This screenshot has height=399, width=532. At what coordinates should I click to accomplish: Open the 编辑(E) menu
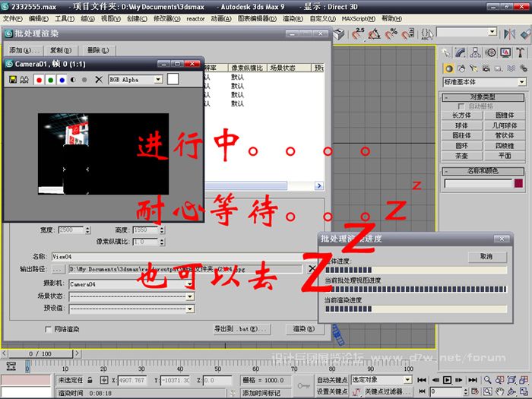38,19
